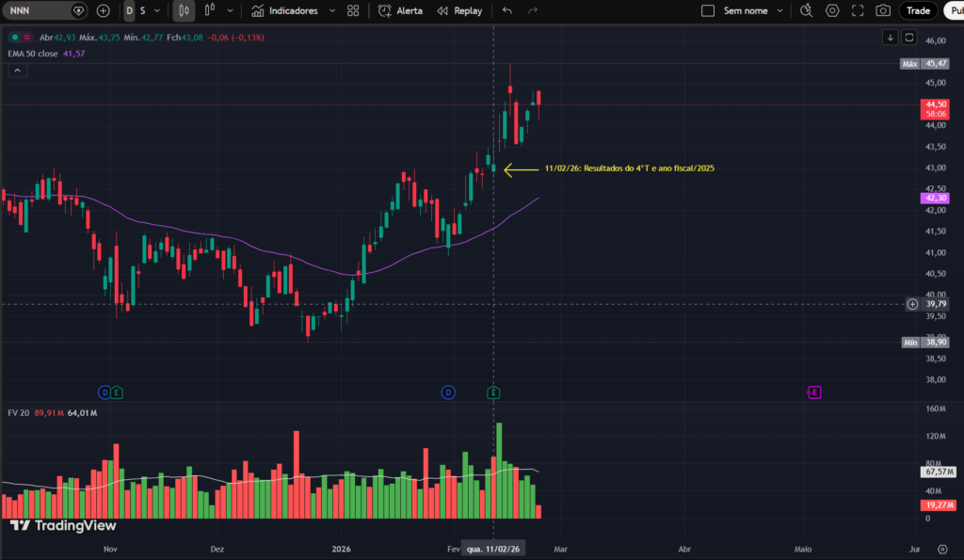
Task: Open the Trade panel
Action: coord(917,10)
